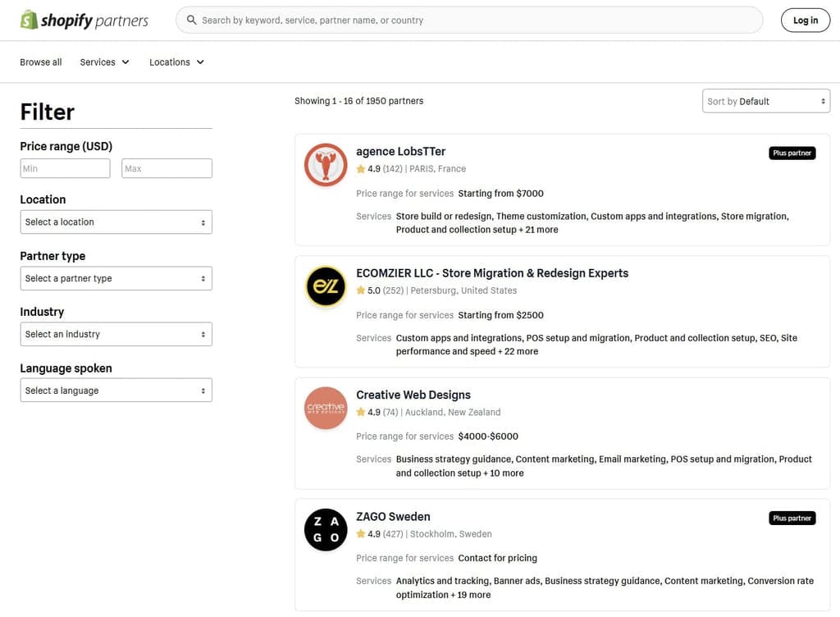This screenshot has height=617, width=840.
Task: Click the star rating of ECOMZIER LLC
Action: [361, 290]
